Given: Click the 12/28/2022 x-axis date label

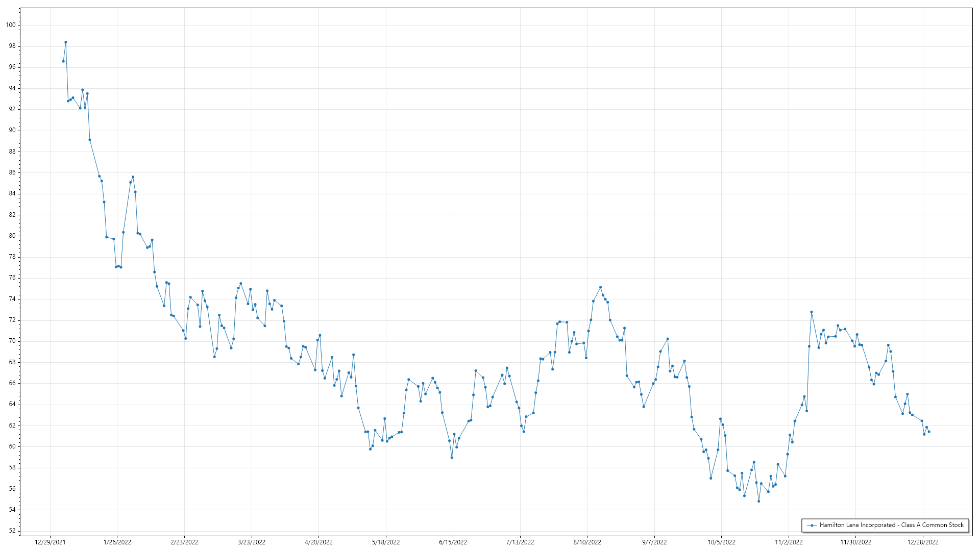Looking at the screenshot, I should [923, 542].
